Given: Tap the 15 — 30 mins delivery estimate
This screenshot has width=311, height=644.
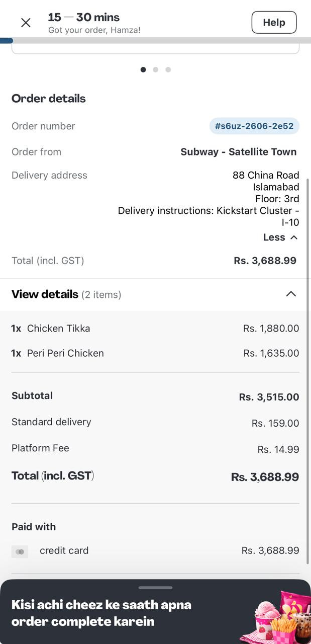Looking at the screenshot, I should [83, 18].
